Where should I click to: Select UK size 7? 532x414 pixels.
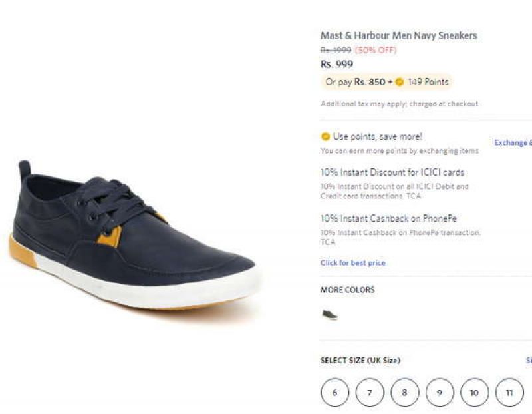click(368, 393)
